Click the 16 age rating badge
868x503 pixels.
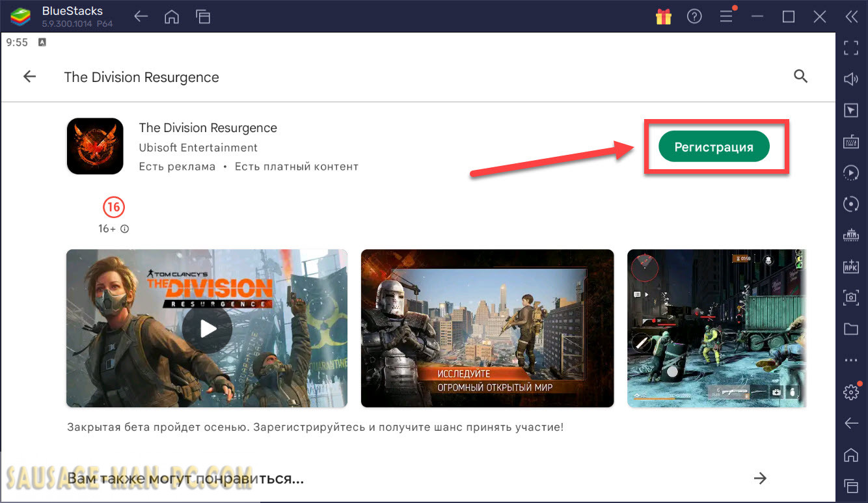tap(114, 208)
